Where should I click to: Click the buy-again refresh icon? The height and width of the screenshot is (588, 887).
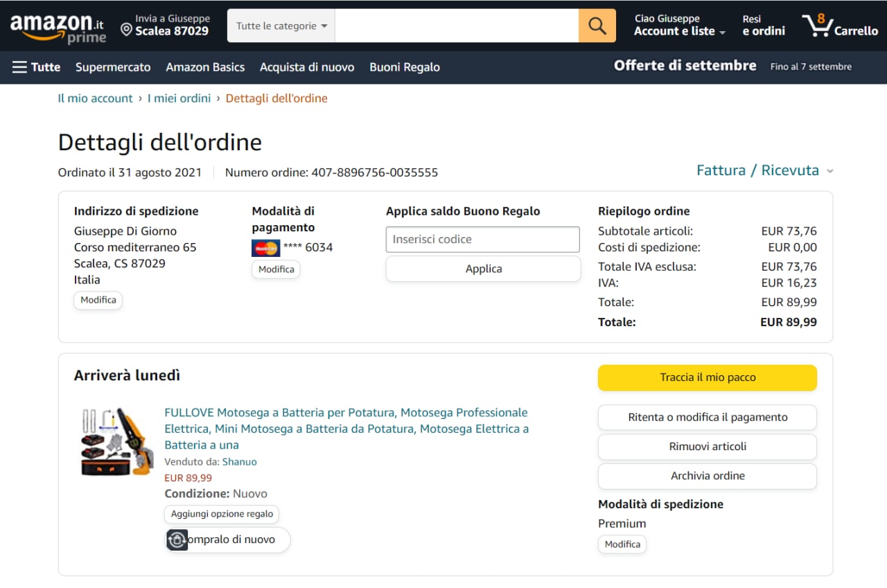tap(177, 540)
